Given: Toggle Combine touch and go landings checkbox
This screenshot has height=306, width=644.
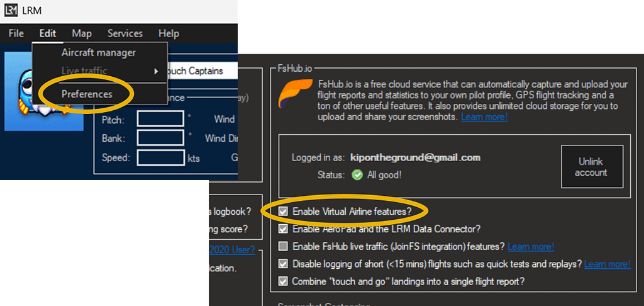Looking at the screenshot, I should [x=283, y=281].
